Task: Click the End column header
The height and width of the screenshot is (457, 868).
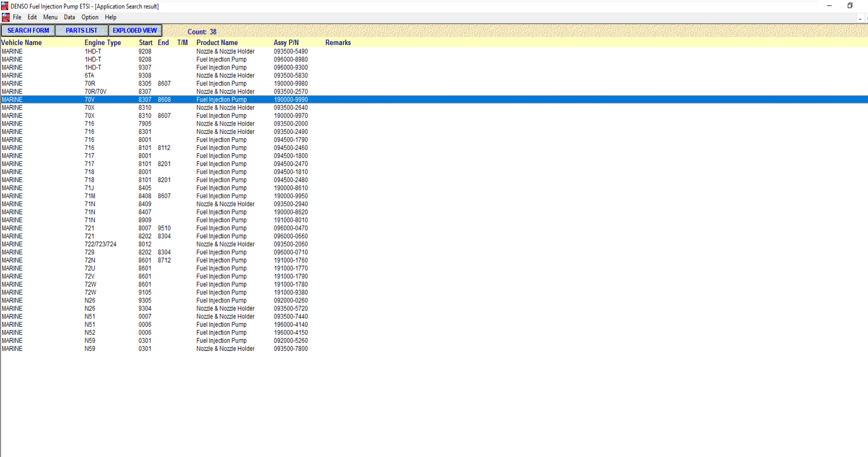Action: tap(163, 43)
